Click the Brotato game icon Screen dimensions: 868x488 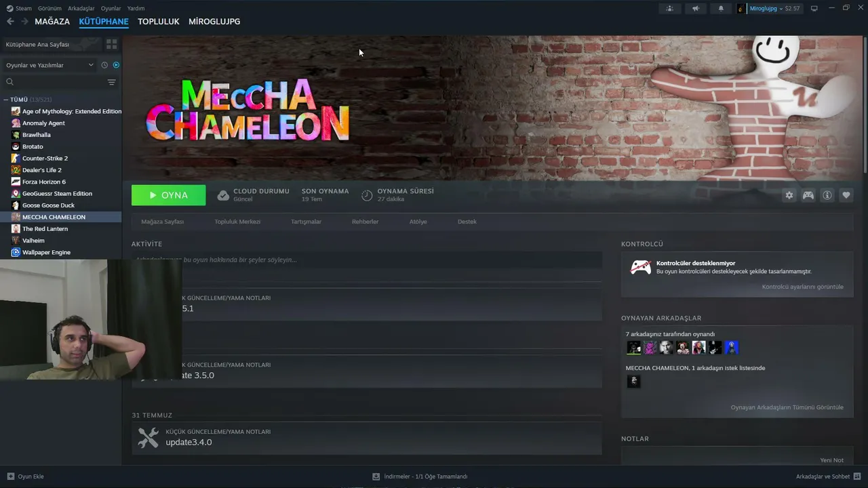coord(16,146)
